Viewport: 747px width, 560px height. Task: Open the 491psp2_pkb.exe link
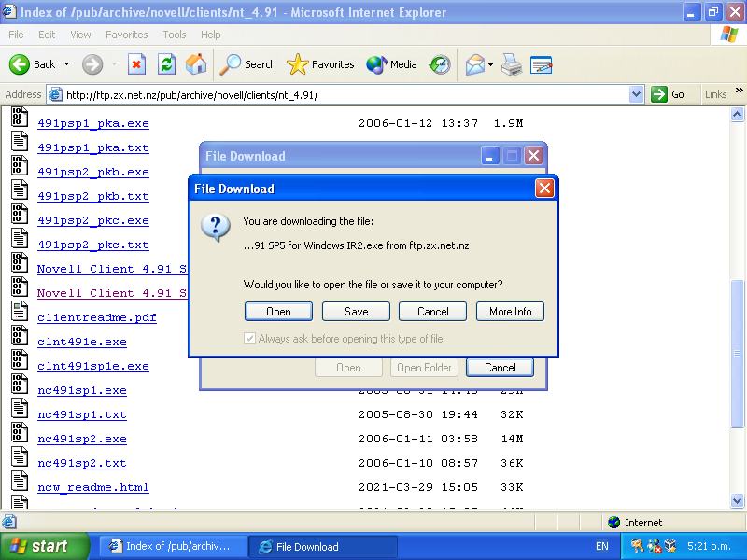click(93, 172)
